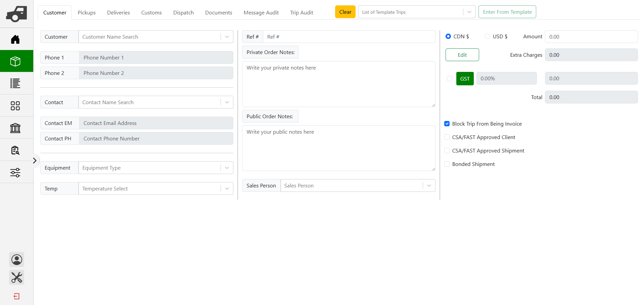Viewport: 644px width, 305px height.
Task: Open the list lines icon in sidebar
Action: [15, 83]
